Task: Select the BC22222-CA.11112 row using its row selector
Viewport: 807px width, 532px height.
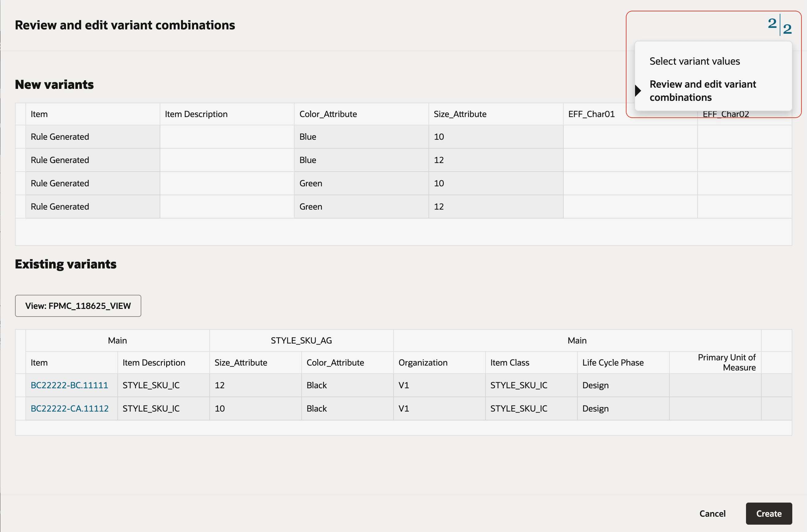Action: coord(21,408)
